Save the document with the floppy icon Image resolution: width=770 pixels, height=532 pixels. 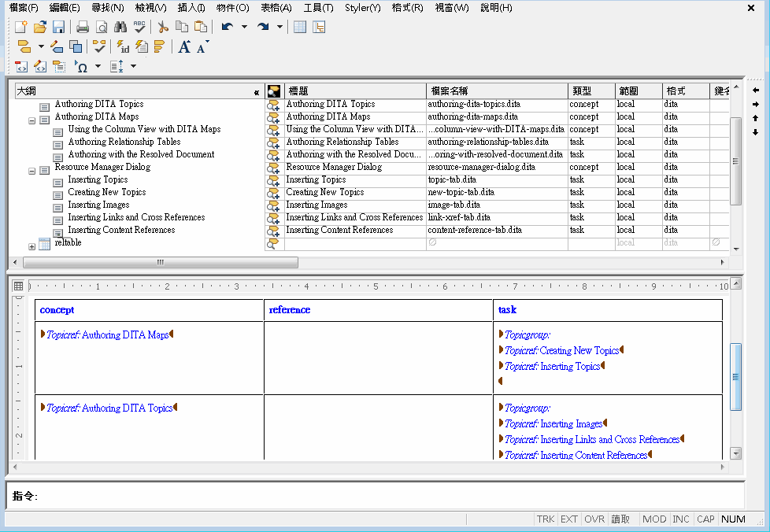(x=58, y=27)
